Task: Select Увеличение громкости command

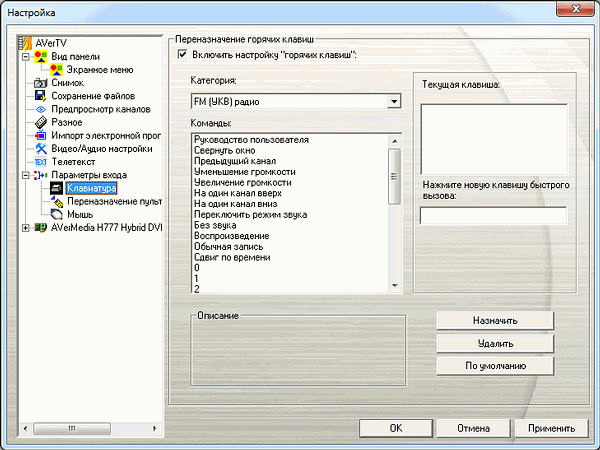Action: (x=243, y=183)
